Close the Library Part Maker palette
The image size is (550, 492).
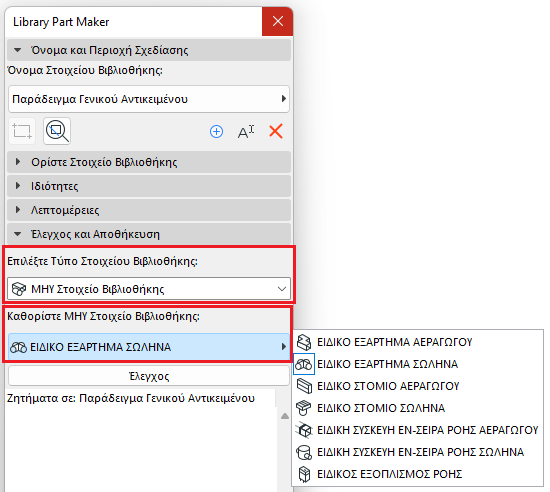pyautogui.click(x=277, y=21)
